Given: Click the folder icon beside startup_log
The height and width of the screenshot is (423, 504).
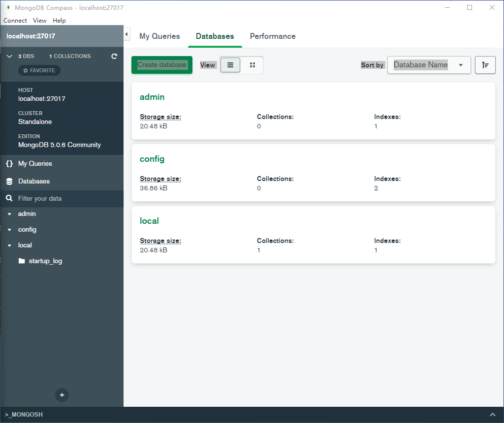Looking at the screenshot, I should click(22, 261).
